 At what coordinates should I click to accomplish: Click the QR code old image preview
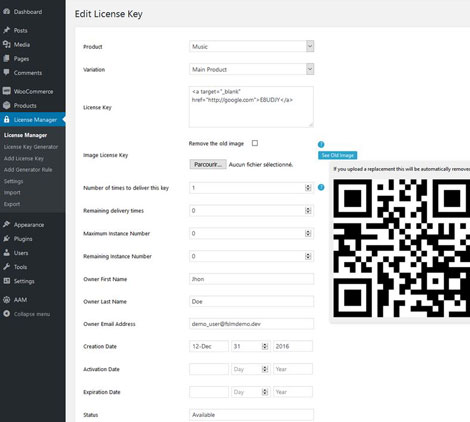(x=401, y=248)
